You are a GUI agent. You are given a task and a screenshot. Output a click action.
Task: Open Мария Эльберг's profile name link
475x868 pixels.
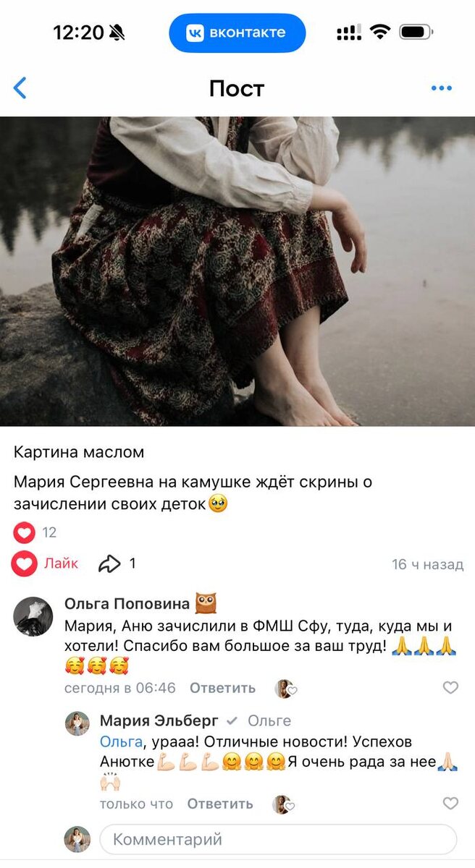(x=159, y=720)
